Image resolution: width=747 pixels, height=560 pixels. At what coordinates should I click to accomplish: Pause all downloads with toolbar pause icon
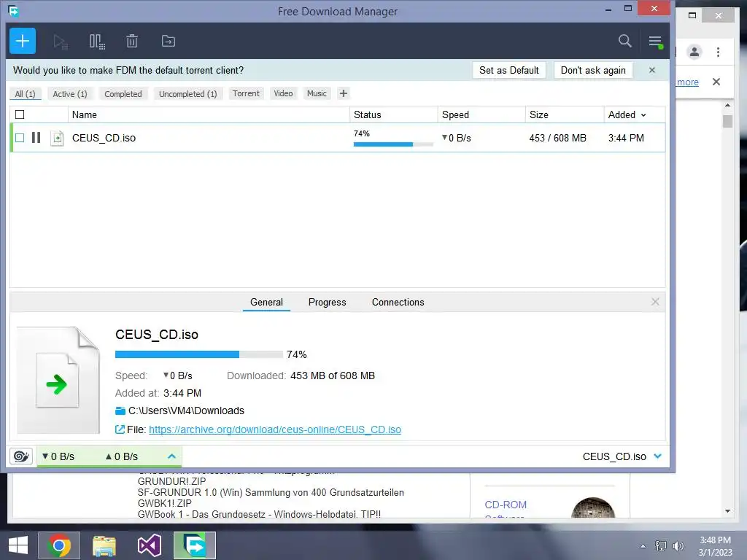tap(97, 42)
